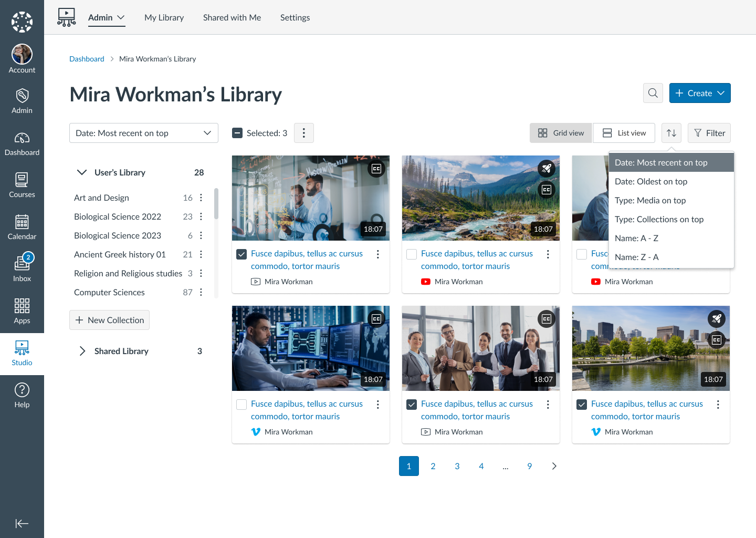Expand the Shared Library section
This screenshot has height=538, width=756.
click(x=82, y=351)
